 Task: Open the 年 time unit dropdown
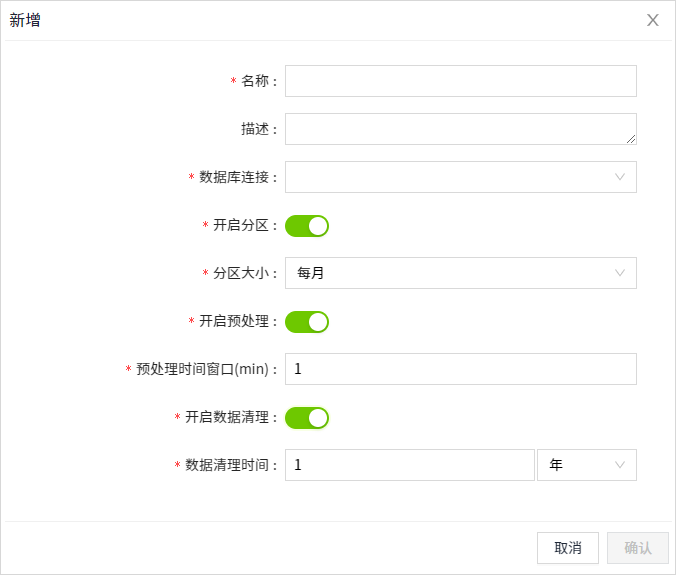[578, 465]
